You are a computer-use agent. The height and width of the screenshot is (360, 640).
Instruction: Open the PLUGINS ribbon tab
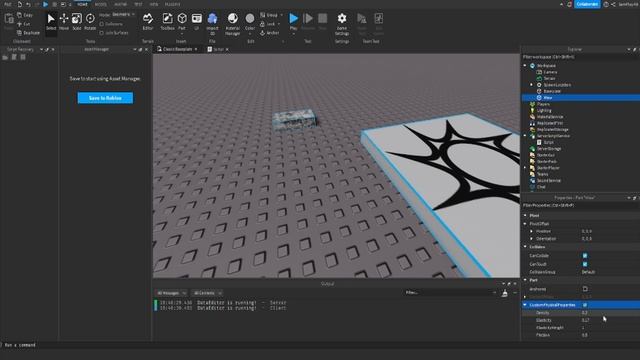click(172, 4)
